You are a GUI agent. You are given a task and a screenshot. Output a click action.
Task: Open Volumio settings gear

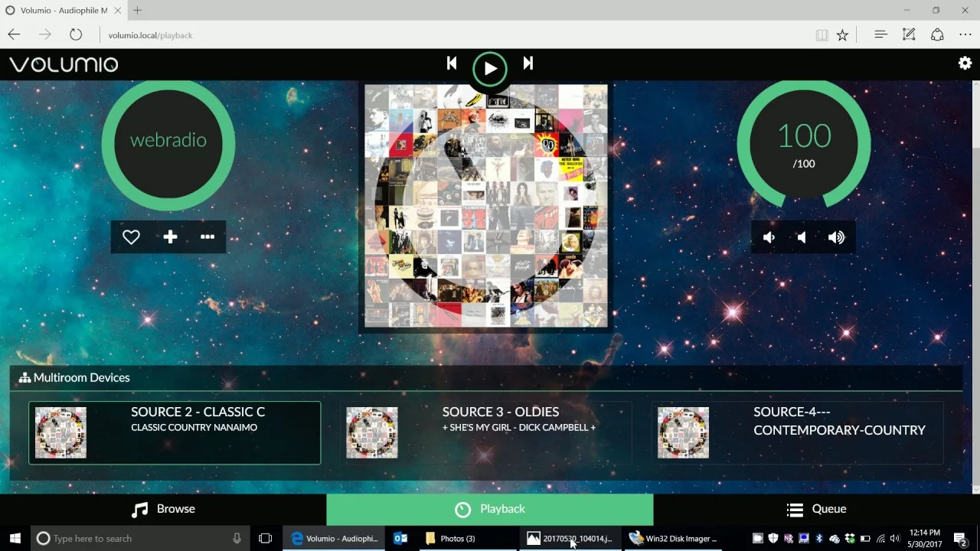[965, 64]
